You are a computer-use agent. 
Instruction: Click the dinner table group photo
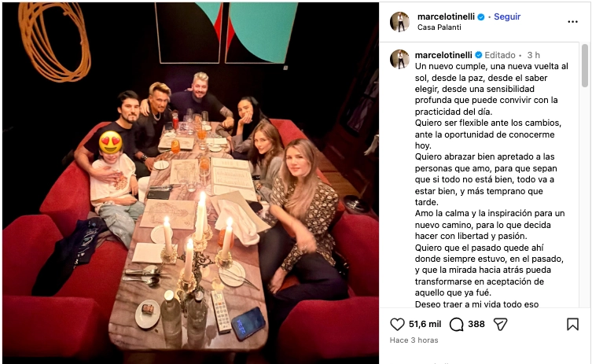191,182
